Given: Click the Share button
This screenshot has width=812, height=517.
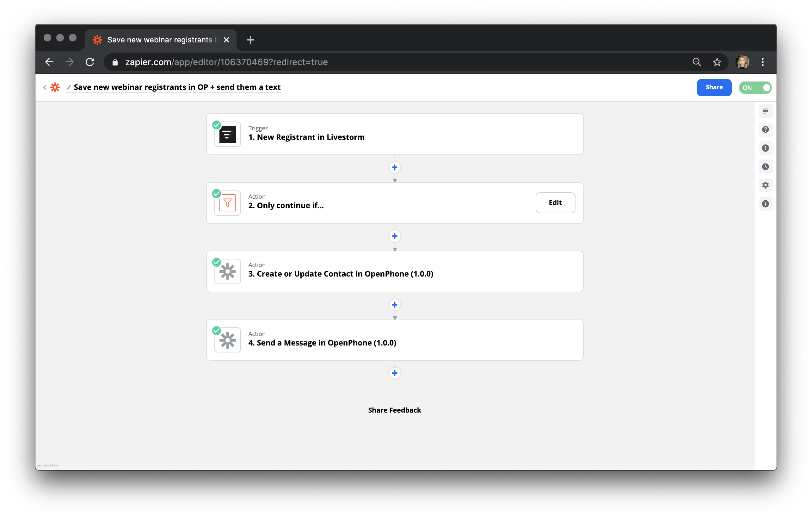Looking at the screenshot, I should [714, 87].
